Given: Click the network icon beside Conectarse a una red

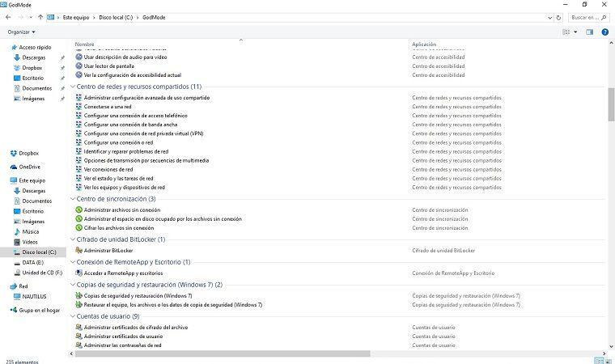Looking at the screenshot, I should coord(78,107).
